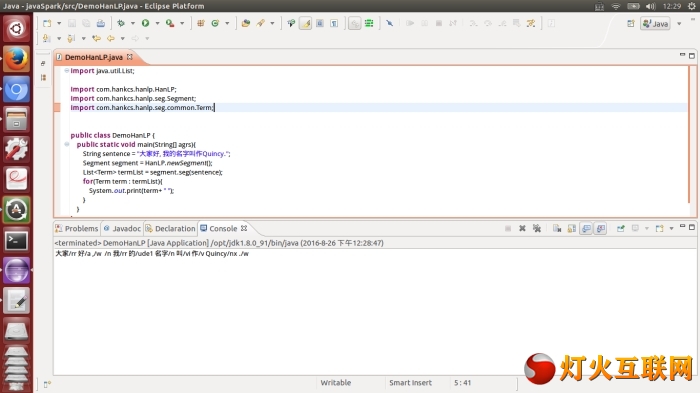This screenshot has width=700, height=393.
Task: Click the Writable status bar field
Action: pyautogui.click(x=336, y=383)
